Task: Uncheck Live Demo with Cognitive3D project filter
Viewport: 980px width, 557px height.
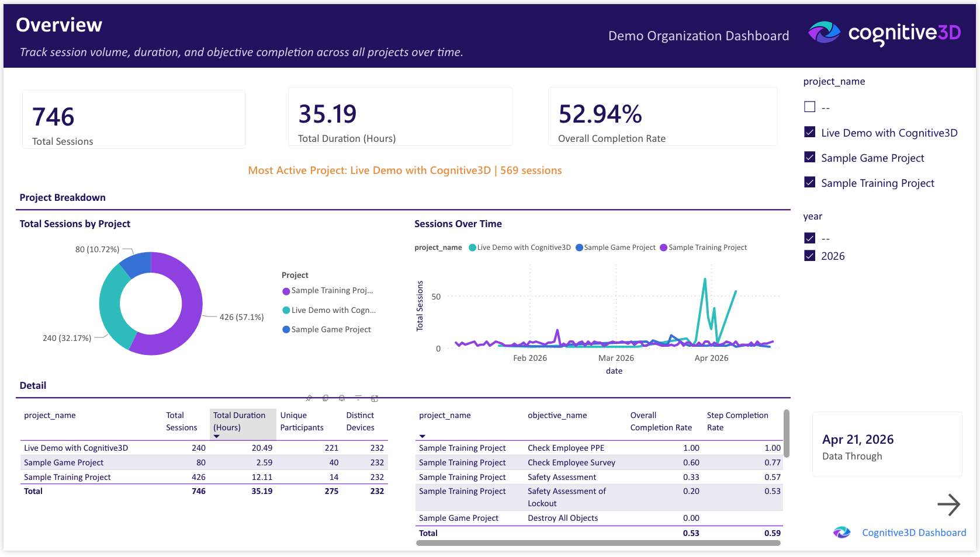Action: (809, 132)
